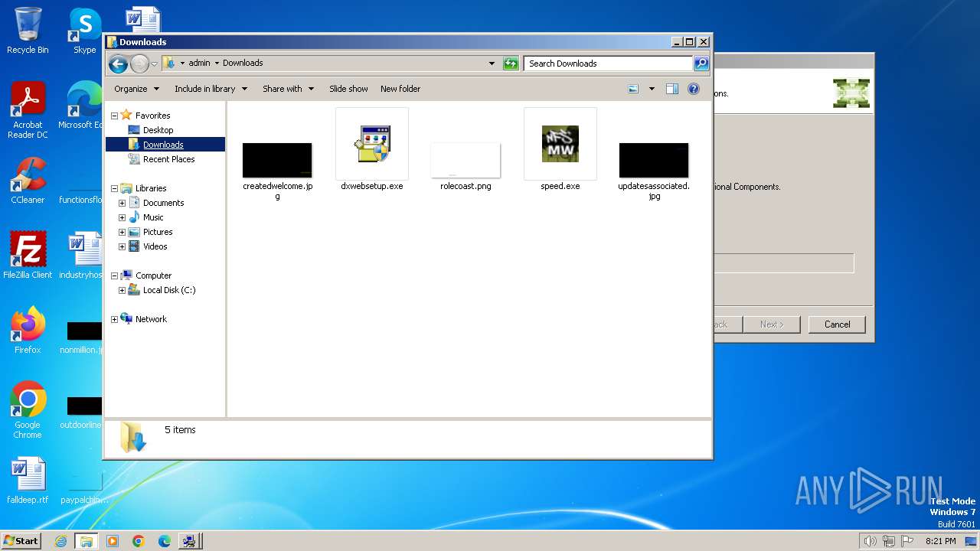The height and width of the screenshot is (551, 980).
Task: Open the recent pages dropdown arrow
Action: click(154, 64)
